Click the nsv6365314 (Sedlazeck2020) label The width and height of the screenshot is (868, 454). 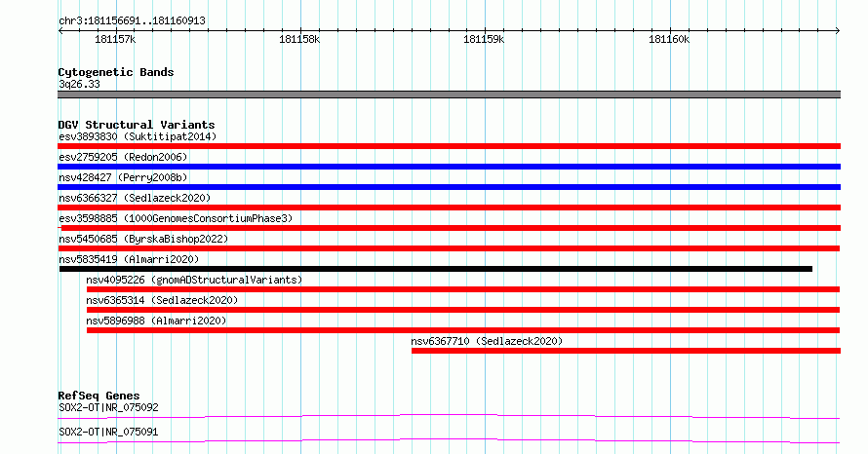pos(162,300)
